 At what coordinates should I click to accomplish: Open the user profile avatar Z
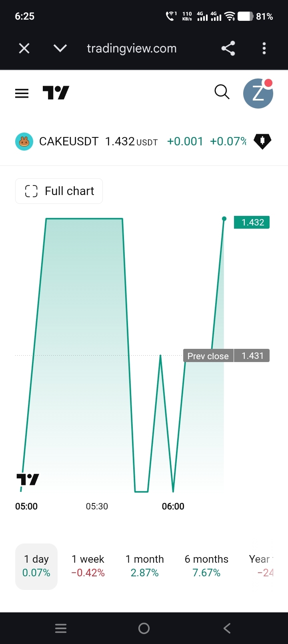(x=258, y=93)
